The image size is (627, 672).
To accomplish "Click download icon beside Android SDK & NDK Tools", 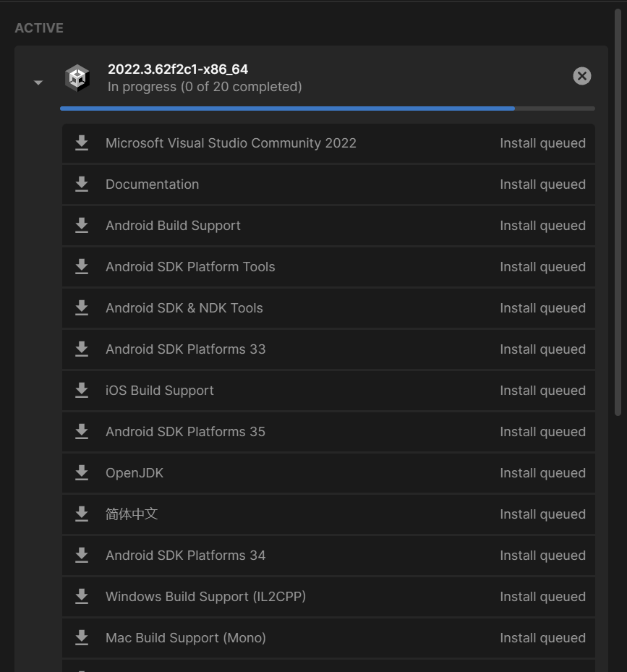I will pyautogui.click(x=82, y=308).
